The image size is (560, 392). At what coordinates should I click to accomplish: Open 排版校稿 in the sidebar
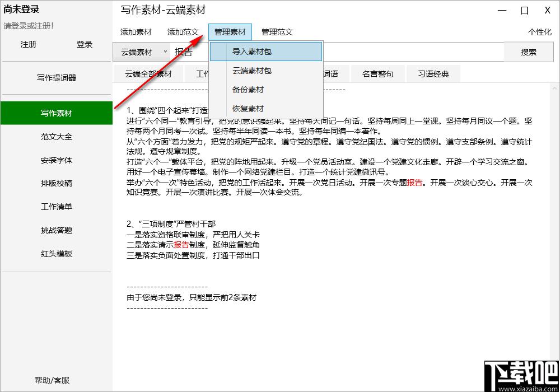[57, 183]
